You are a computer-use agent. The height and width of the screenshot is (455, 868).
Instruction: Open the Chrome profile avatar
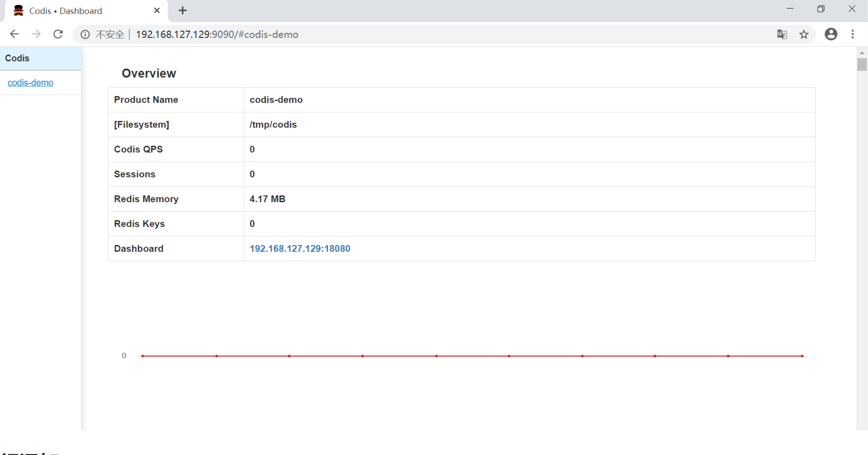pos(830,34)
